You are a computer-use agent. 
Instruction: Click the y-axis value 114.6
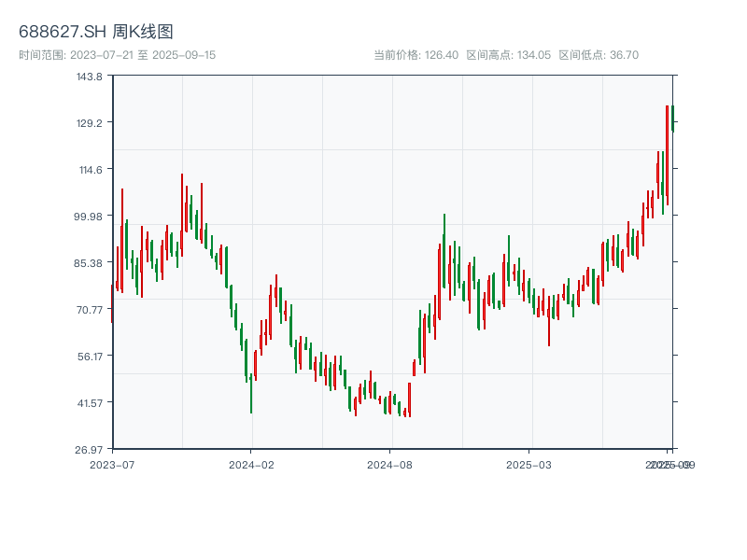(91, 170)
